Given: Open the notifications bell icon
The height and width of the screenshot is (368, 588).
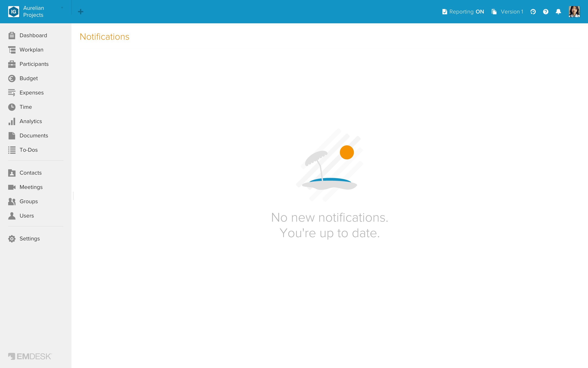Looking at the screenshot, I should [x=558, y=12].
